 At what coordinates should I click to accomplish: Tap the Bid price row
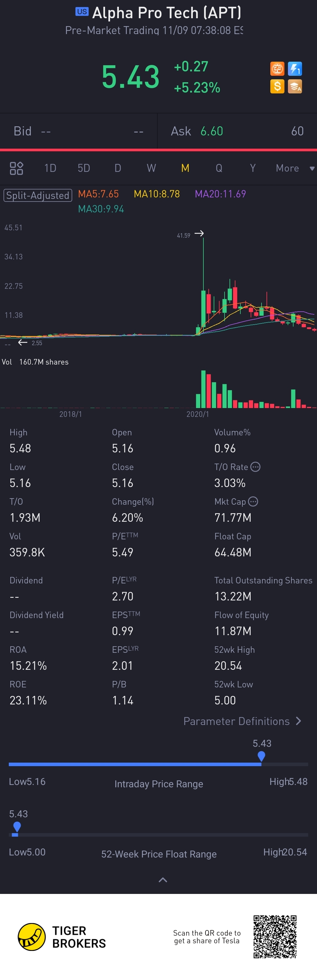[x=78, y=131]
